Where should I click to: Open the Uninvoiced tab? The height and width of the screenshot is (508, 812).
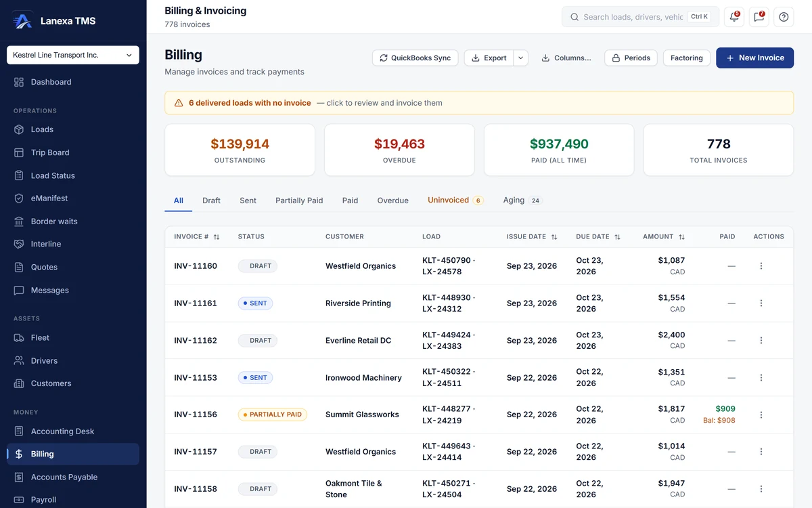(x=455, y=200)
